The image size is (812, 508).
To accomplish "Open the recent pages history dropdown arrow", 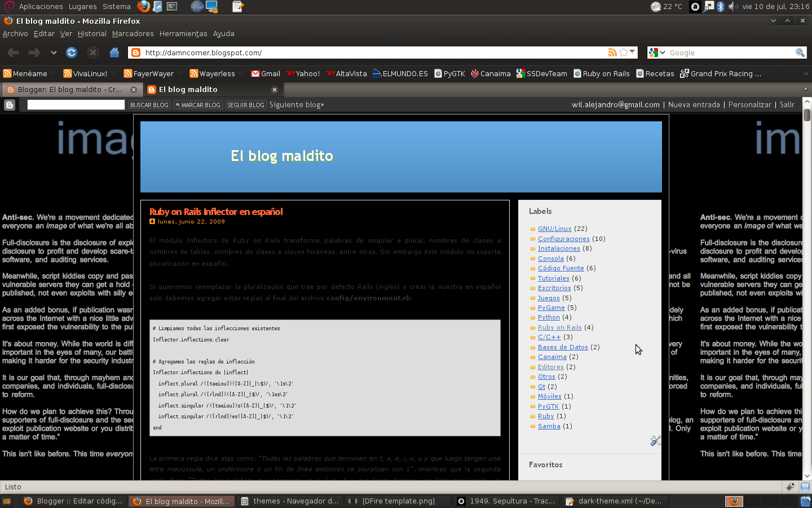I will 54,52.
